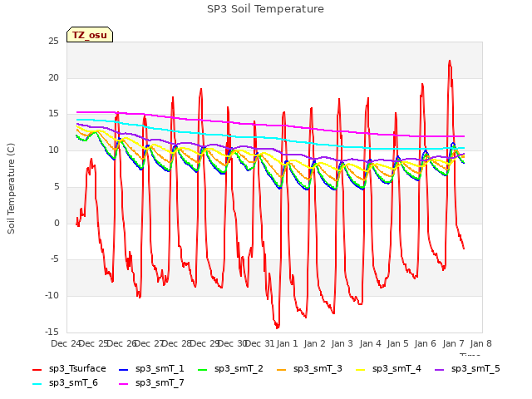Click the Jan 7 surface temperature peak

[x=450, y=62]
